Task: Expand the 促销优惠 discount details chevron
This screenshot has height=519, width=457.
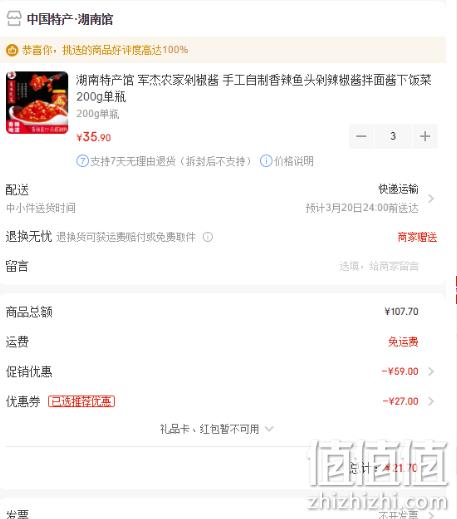Action: coord(431,371)
